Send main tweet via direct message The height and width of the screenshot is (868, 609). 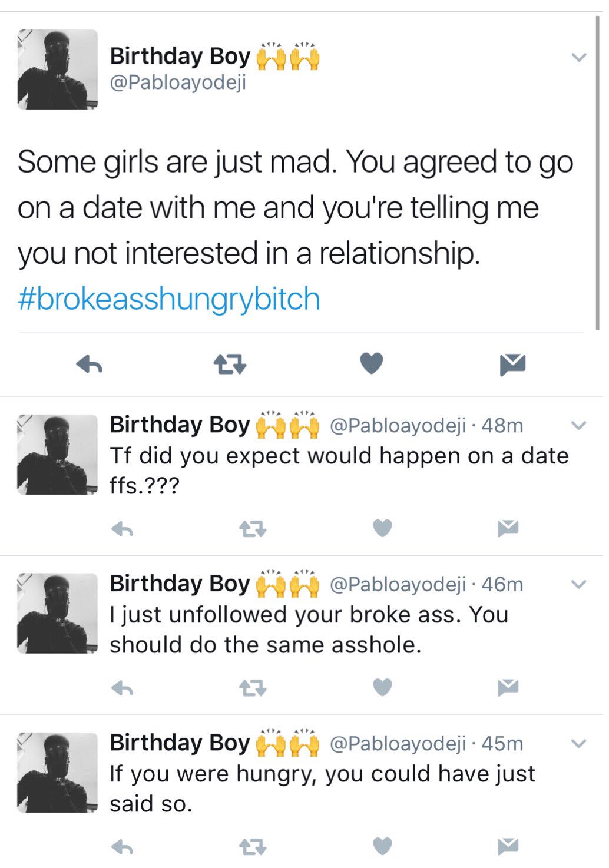[x=512, y=365]
